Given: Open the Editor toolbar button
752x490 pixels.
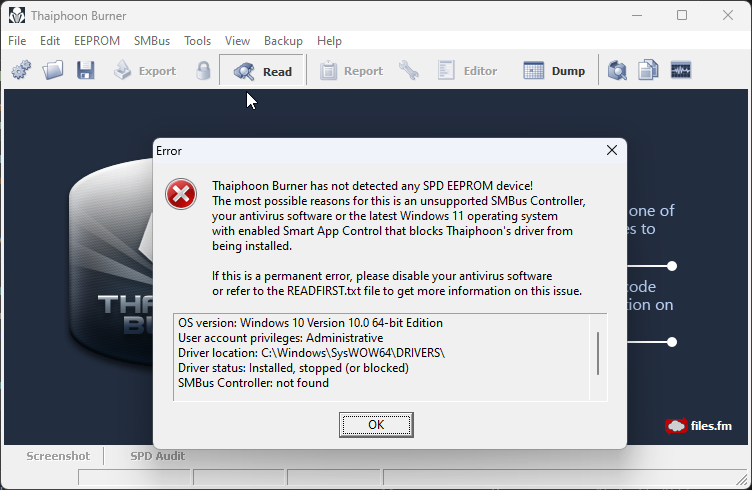Looking at the screenshot, I should click(x=467, y=70).
